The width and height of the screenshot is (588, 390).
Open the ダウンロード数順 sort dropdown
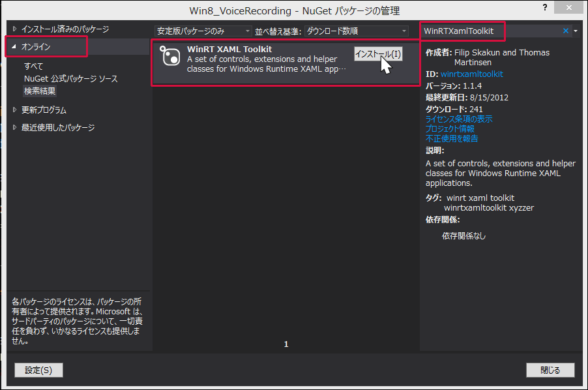356,31
